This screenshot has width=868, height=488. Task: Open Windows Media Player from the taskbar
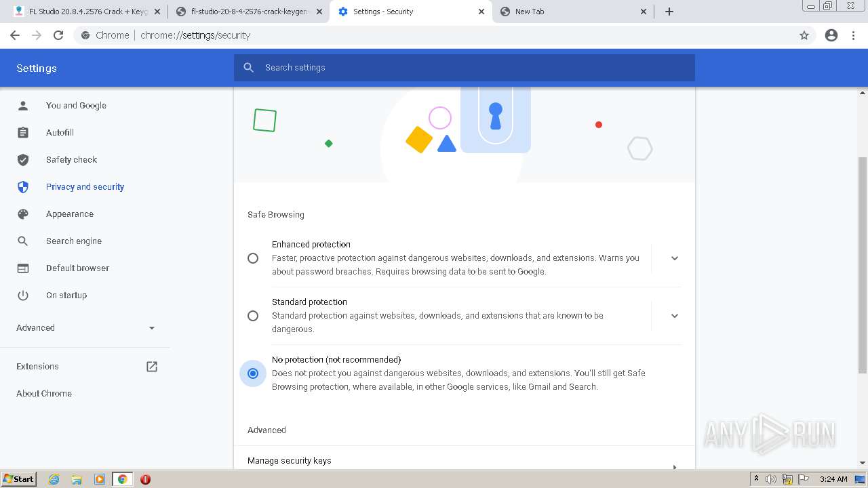tap(99, 479)
